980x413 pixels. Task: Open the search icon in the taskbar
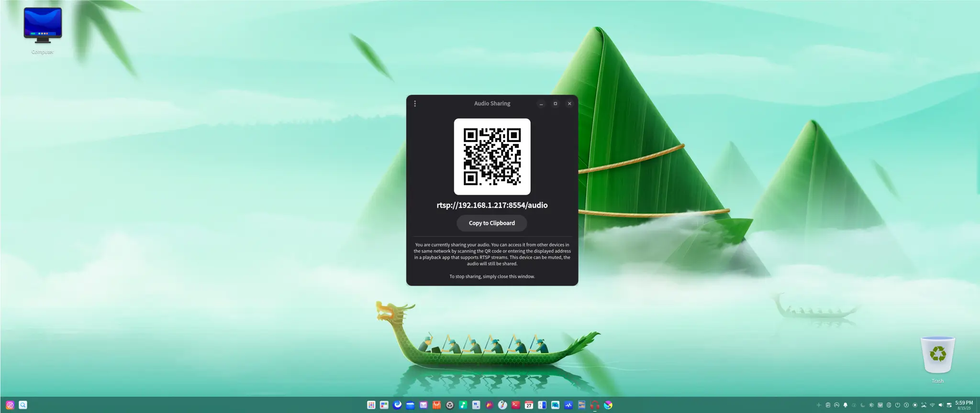[23, 405]
